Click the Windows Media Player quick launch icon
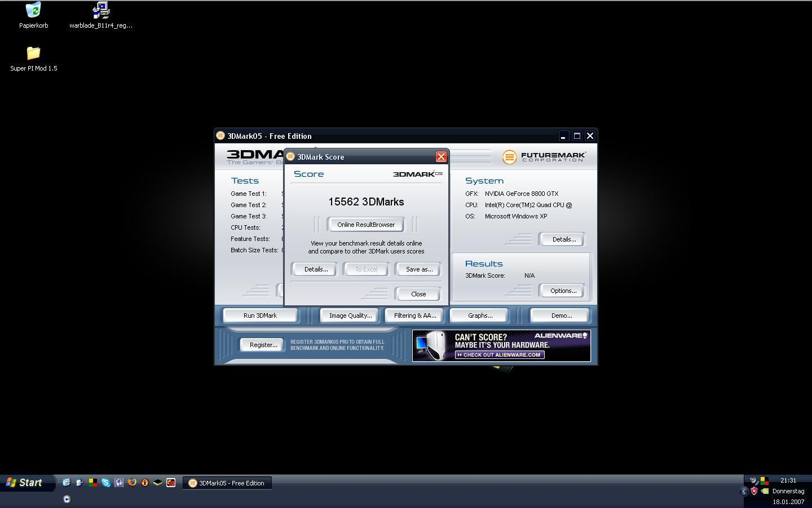This screenshot has height=508, width=812. pyautogui.click(x=67, y=499)
